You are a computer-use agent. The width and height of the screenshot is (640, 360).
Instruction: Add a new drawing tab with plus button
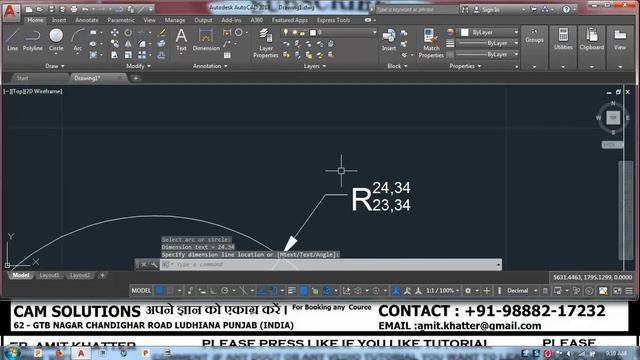[x=136, y=78]
